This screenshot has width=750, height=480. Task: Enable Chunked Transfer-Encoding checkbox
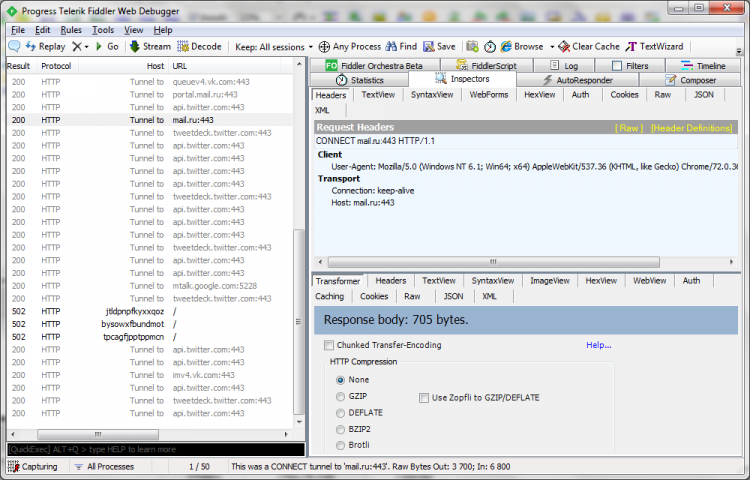point(329,345)
